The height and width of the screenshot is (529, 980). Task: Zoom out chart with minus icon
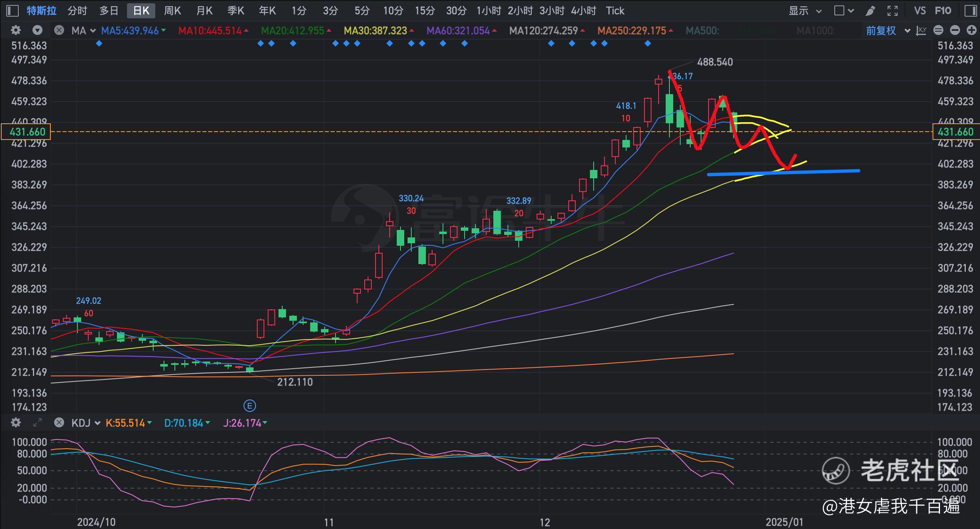[955, 30]
